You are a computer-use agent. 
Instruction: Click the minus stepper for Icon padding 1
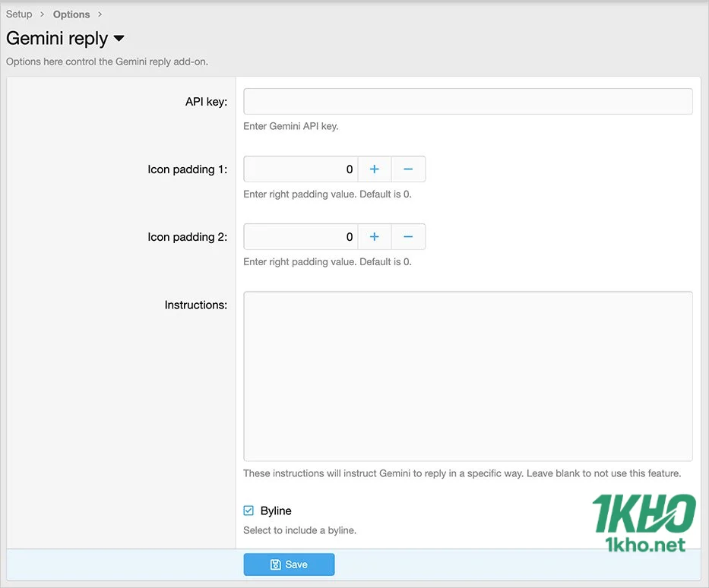[408, 169]
